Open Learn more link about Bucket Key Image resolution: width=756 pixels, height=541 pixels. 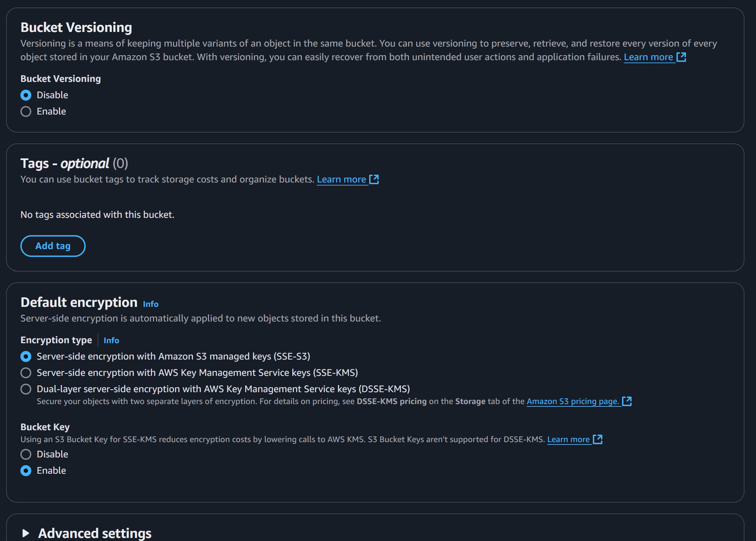(x=568, y=439)
